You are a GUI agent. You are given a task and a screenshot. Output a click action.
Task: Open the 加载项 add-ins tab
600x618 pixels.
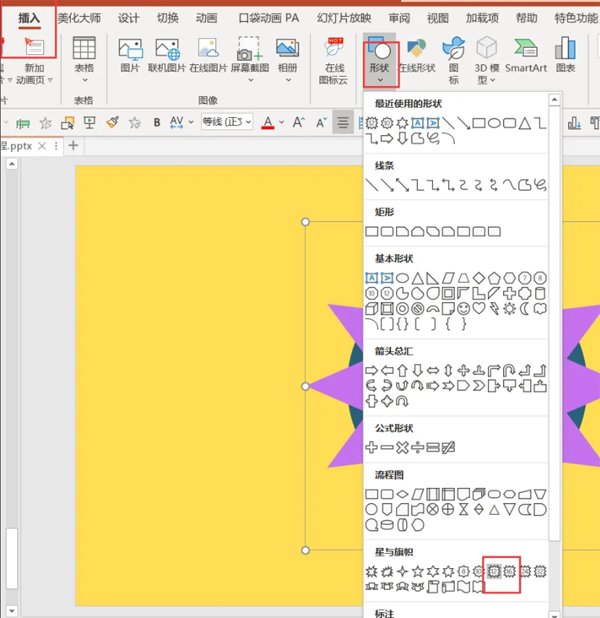click(482, 18)
